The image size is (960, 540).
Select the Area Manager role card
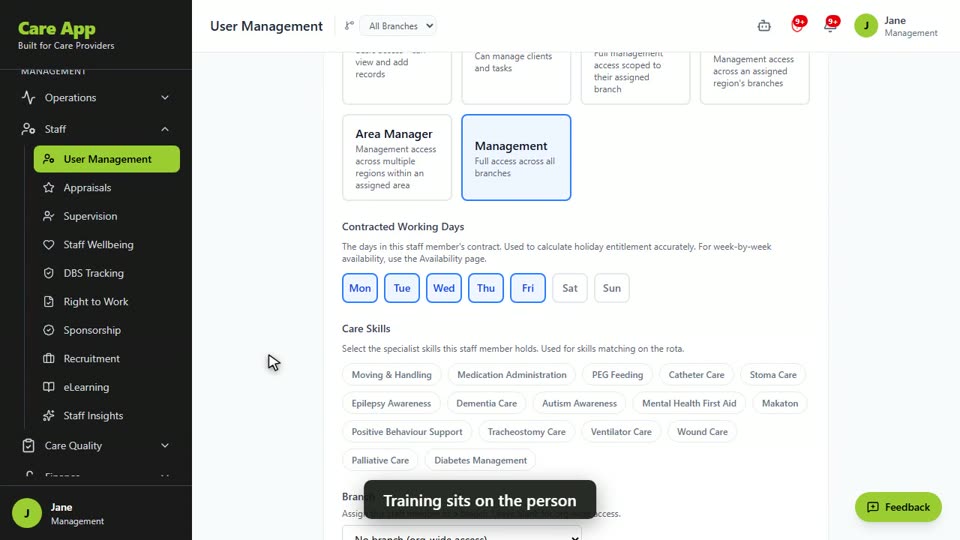point(397,157)
